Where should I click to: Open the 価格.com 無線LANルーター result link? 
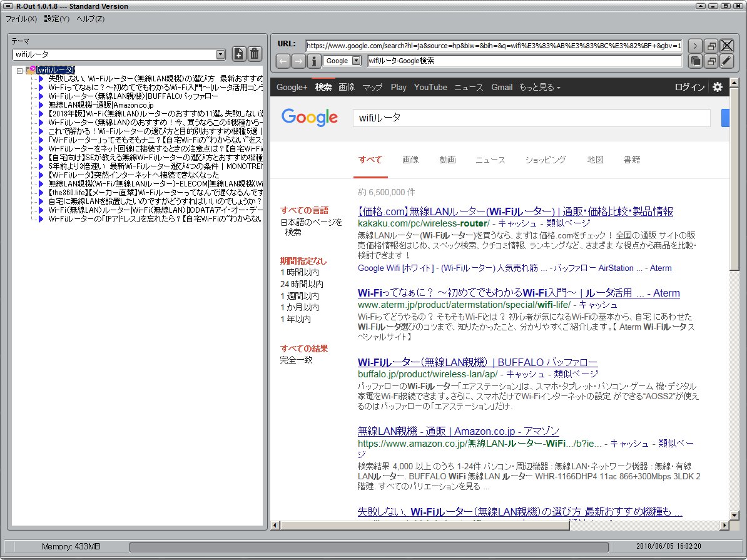(x=516, y=211)
